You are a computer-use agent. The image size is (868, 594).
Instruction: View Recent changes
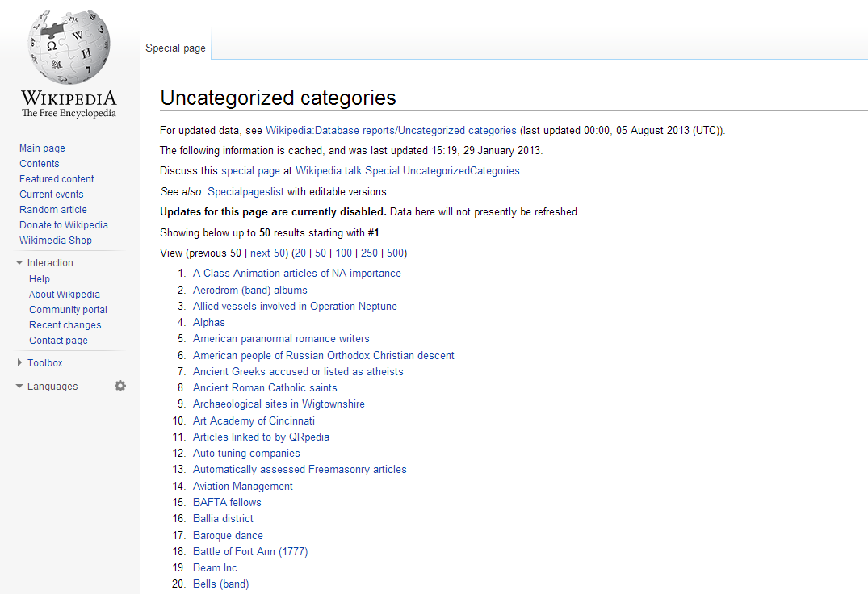(65, 325)
